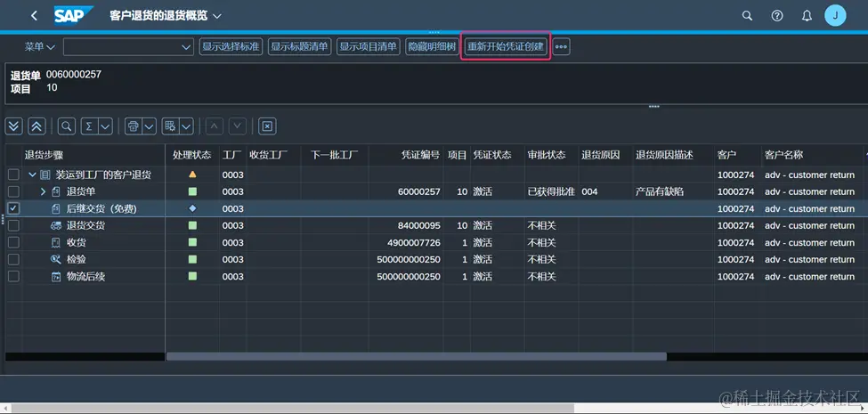Click document number 84000095

419,226
